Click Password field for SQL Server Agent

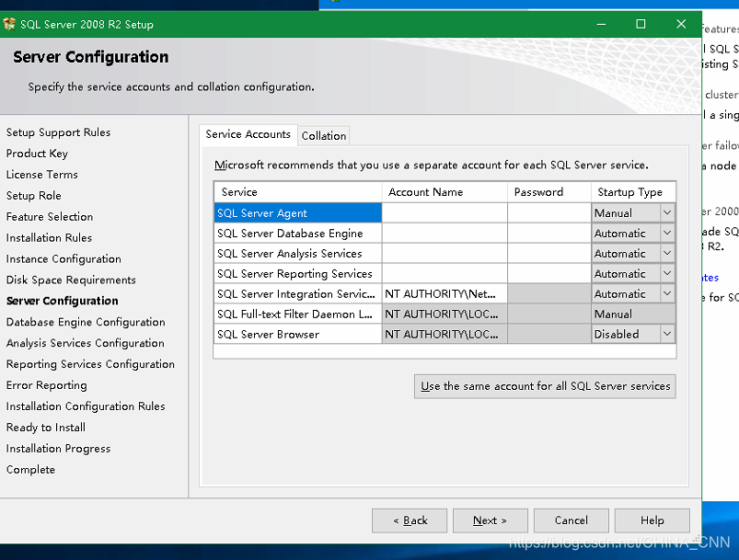pos(549,213)
